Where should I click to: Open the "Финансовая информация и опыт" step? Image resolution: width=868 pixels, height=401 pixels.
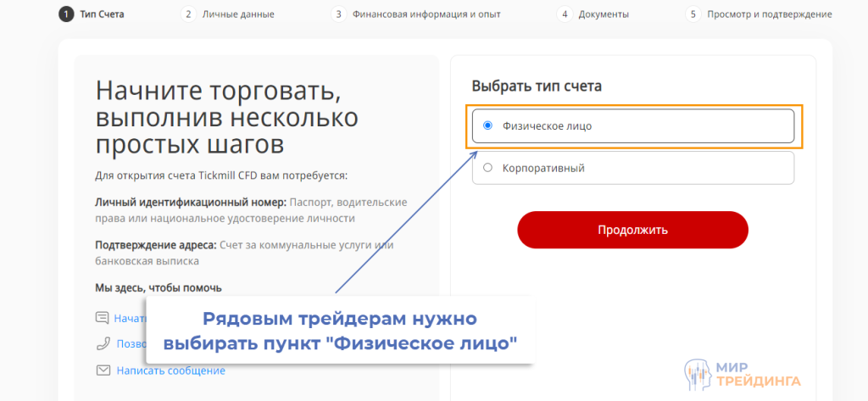pos(426,14)
